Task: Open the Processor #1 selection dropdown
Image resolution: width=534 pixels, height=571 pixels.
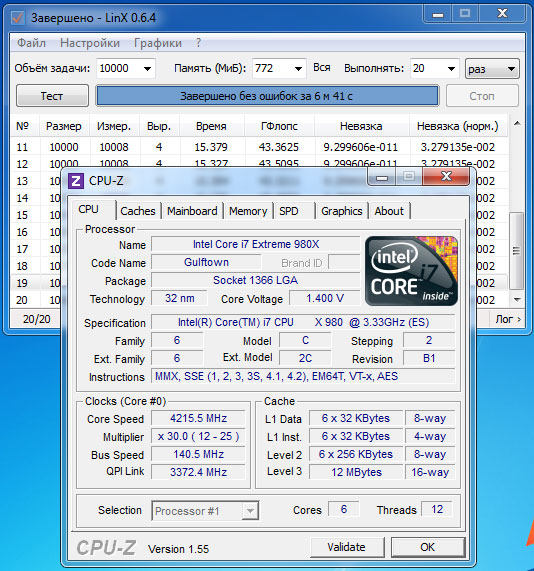Action: click(205, 511)
